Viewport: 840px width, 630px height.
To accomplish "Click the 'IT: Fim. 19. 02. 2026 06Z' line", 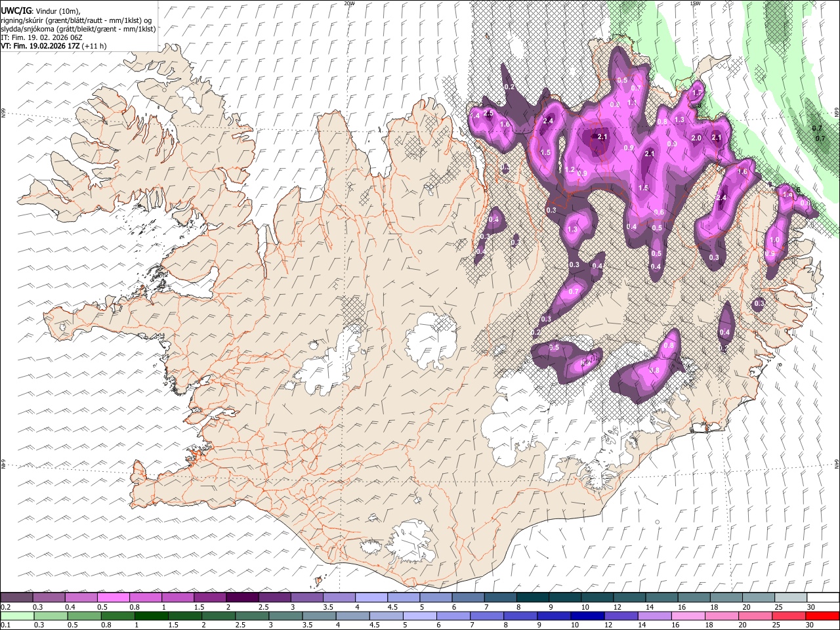I will [41, 37].
